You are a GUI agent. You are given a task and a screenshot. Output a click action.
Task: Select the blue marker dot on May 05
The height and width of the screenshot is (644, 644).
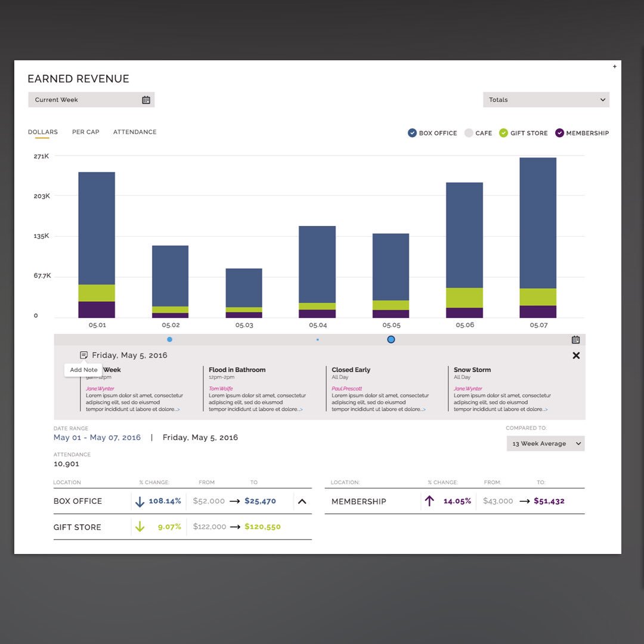[x=391, y=339]
